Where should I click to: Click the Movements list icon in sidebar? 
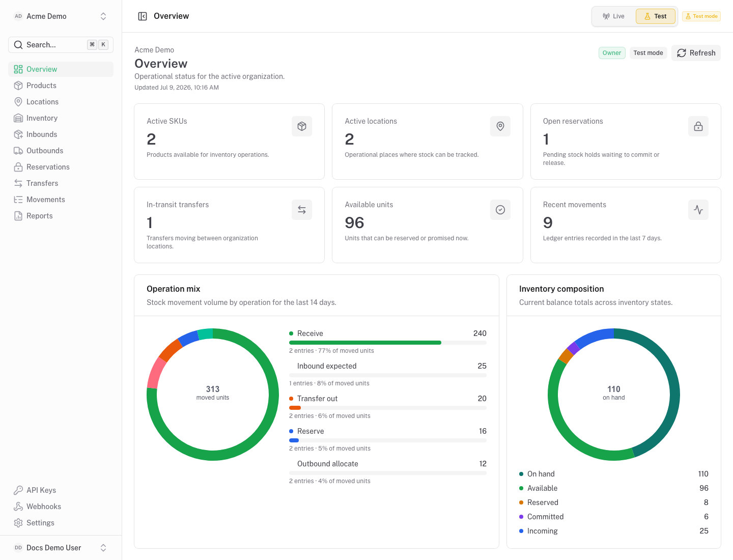(x=18, y=200)
